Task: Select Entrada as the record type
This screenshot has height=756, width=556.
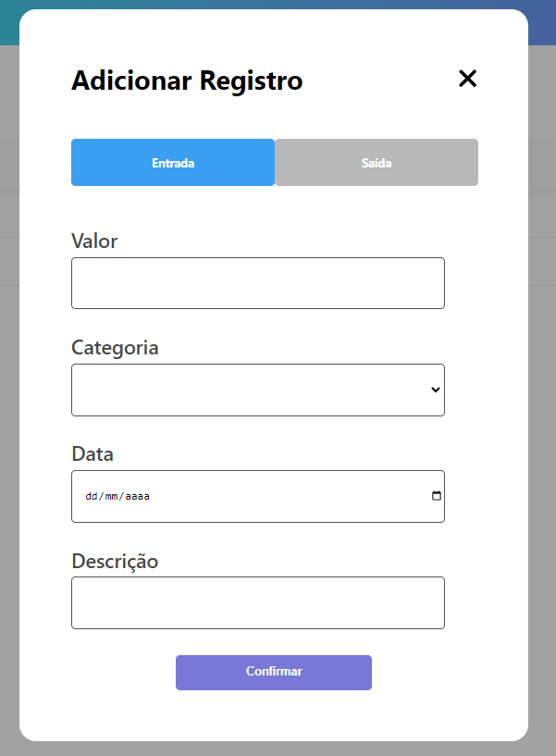Action: pos(173,162)
